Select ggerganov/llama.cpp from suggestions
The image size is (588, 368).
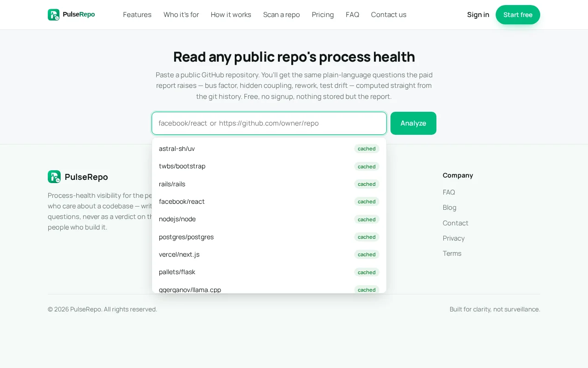click(x=269, y=287)
